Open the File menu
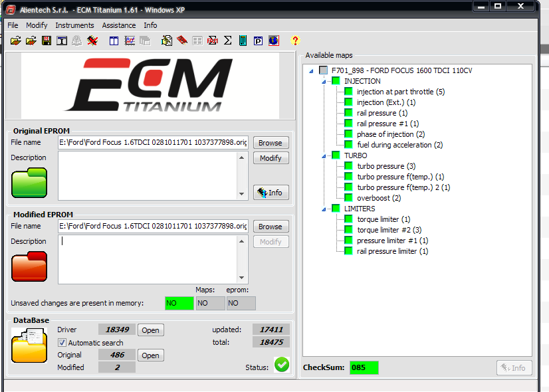 (x=13, y=25)
